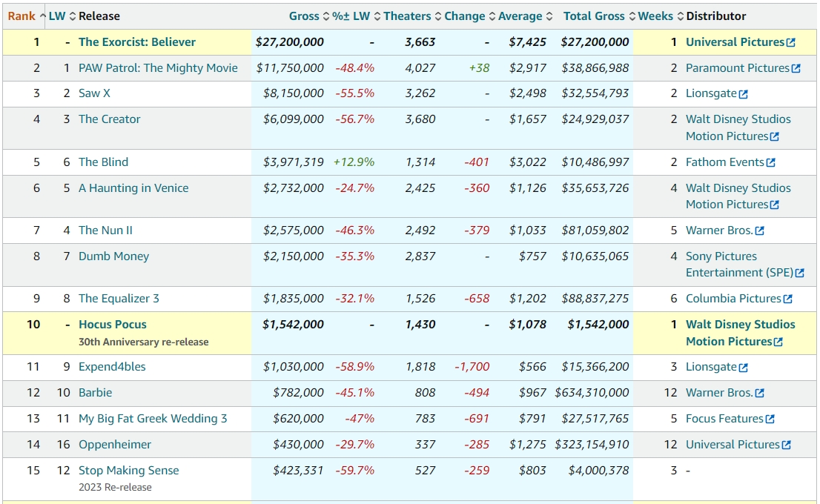Open My Big Fat Greek Wedding 3 link
This screenshot has height=504, width=820.
tap(153, 419)
